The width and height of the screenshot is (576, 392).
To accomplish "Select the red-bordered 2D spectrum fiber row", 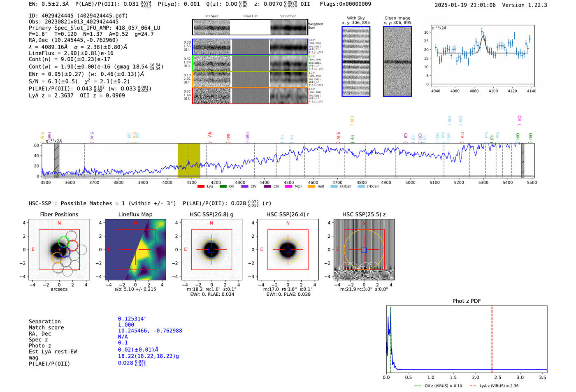I will [x=250, y=95].
